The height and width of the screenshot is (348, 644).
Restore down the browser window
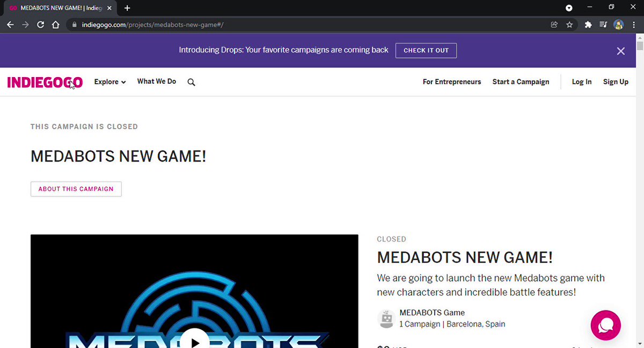611,8
